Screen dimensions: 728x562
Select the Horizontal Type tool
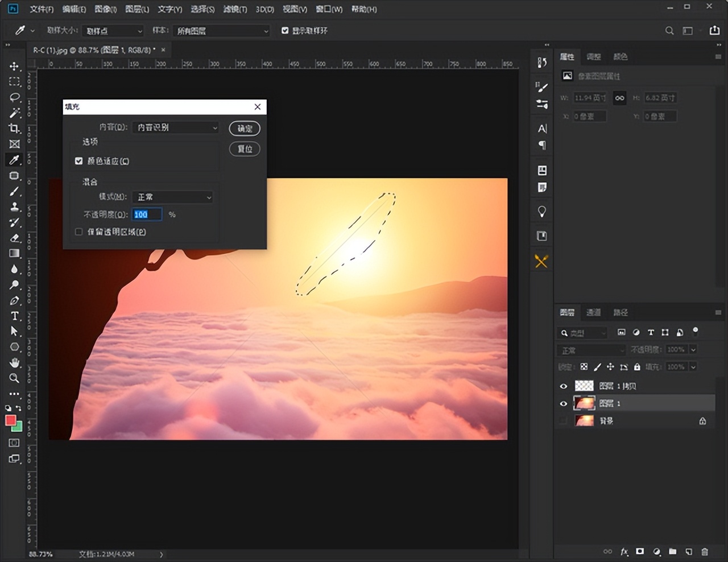[x=14, y=316]
